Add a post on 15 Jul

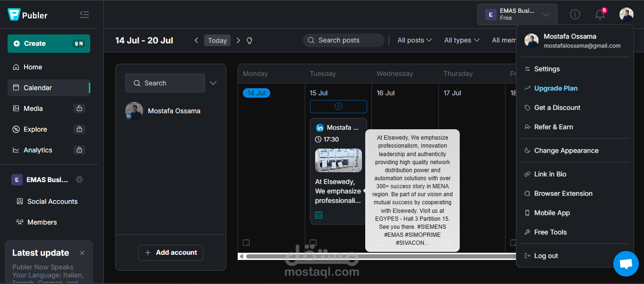tap(338, 106)
